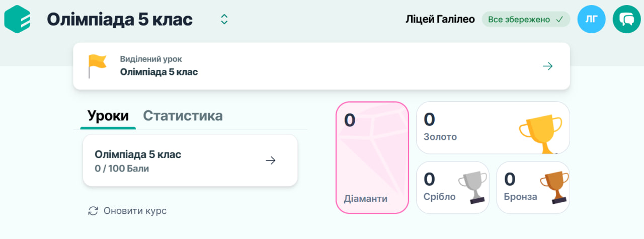This screenshot has height=239, width=644.
Task: Click the yellow flag highlighted lesson icon
Action: coord(97,66)
